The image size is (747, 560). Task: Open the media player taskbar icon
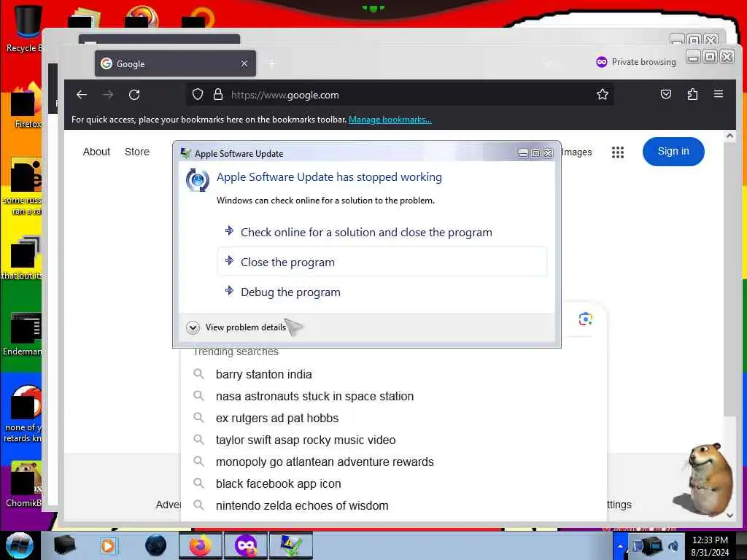click(x=108, y=545)
